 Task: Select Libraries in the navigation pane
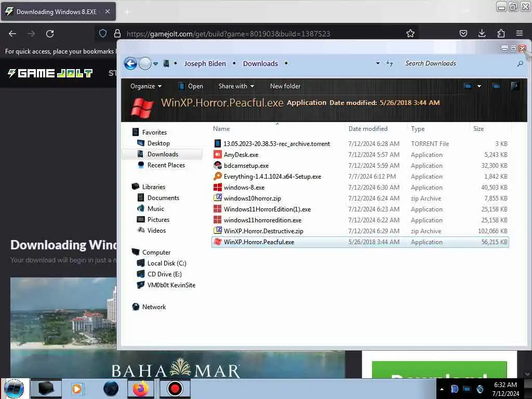click(154, 187)
